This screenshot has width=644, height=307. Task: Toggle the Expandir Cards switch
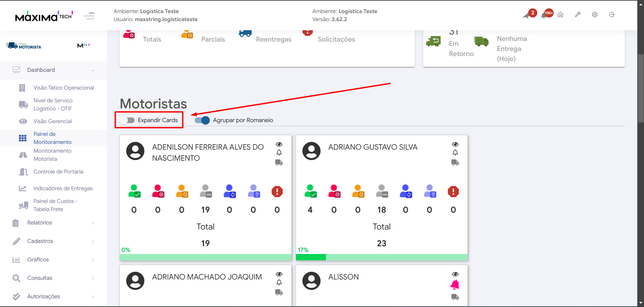point(127,120)
